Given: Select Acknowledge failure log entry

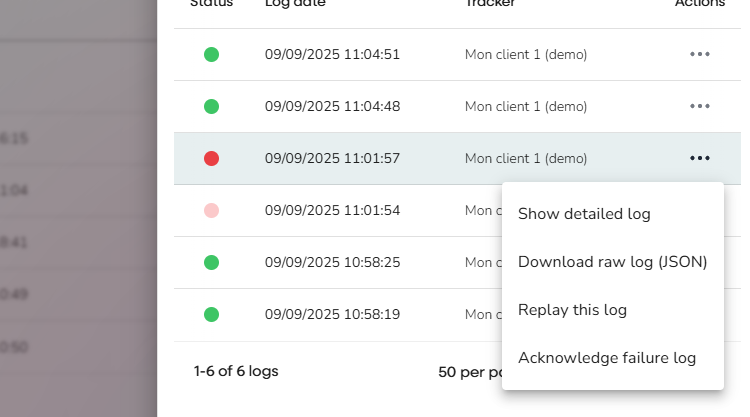Looking at the screenshot, I should click(606, 358).
